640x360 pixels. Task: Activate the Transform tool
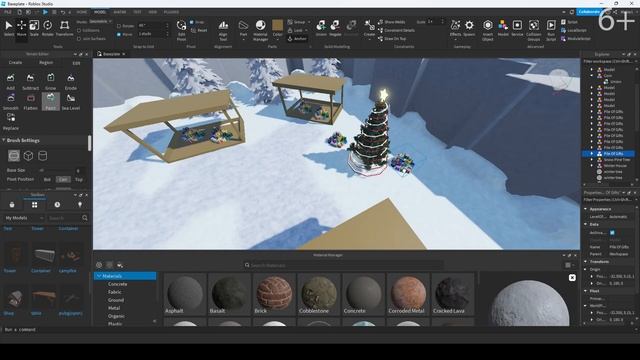[64, 28]
